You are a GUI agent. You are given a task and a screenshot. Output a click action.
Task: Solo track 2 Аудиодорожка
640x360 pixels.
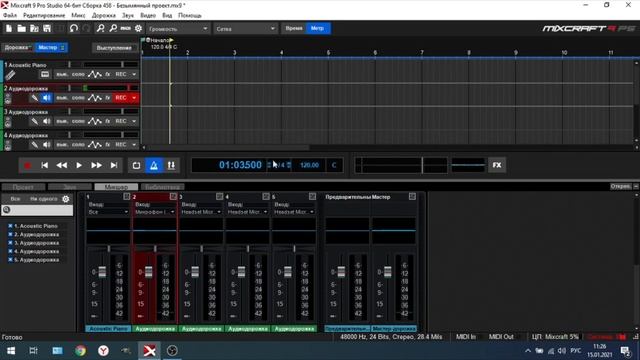point(78,98)
